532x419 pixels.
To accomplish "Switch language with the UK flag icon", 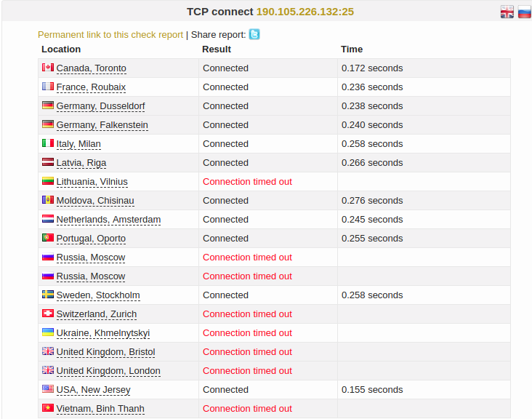I will [x=507, y=12].
